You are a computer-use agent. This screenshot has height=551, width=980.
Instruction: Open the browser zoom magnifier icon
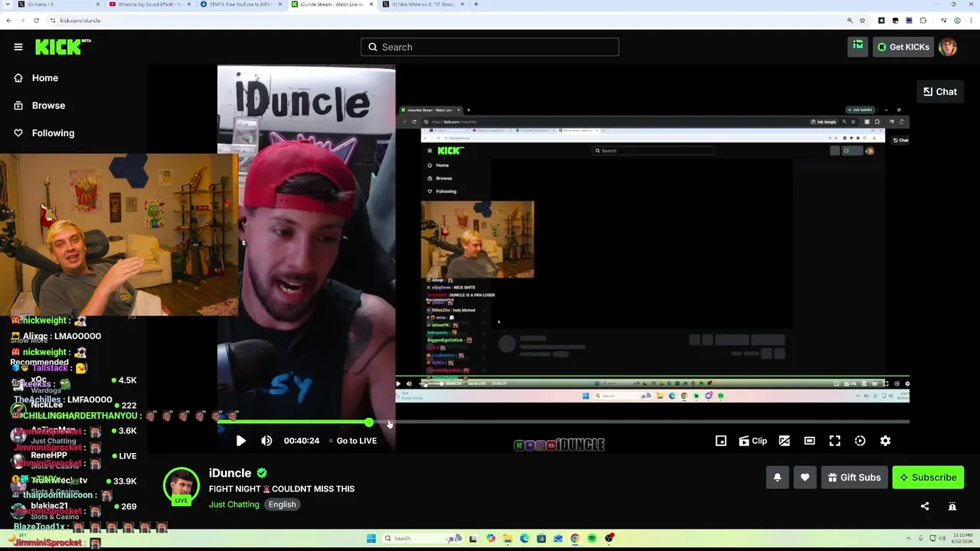850,21
